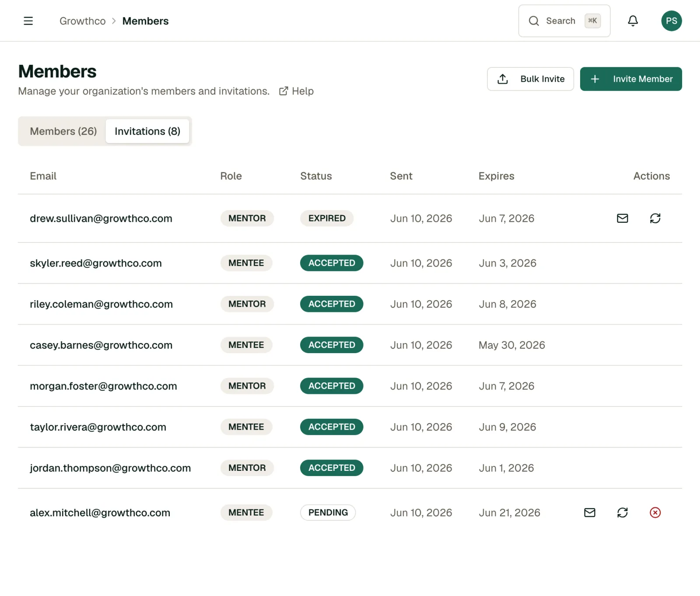Click Jun 9, 2026 expiry date

point(507,427)
